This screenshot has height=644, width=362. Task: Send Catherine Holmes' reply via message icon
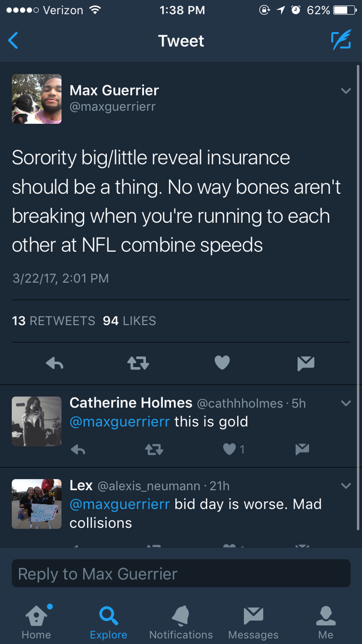point(302,449)
